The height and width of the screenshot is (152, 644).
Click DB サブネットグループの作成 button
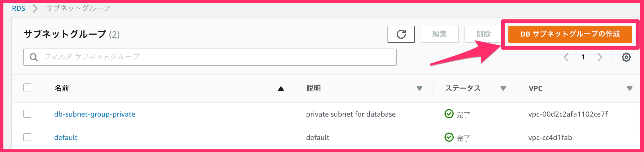570,34
